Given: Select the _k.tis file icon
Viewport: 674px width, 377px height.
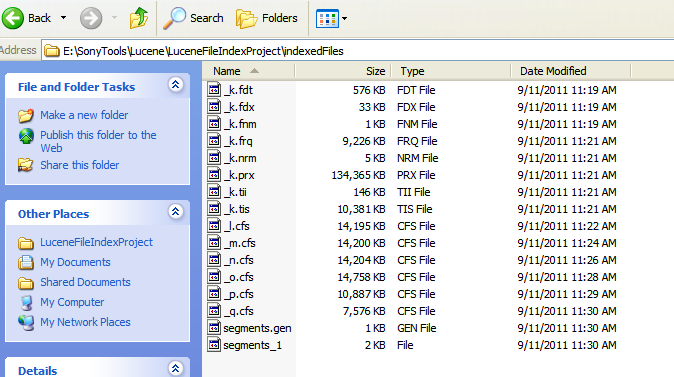Looking at the screenshot, I should coord(214,208).
